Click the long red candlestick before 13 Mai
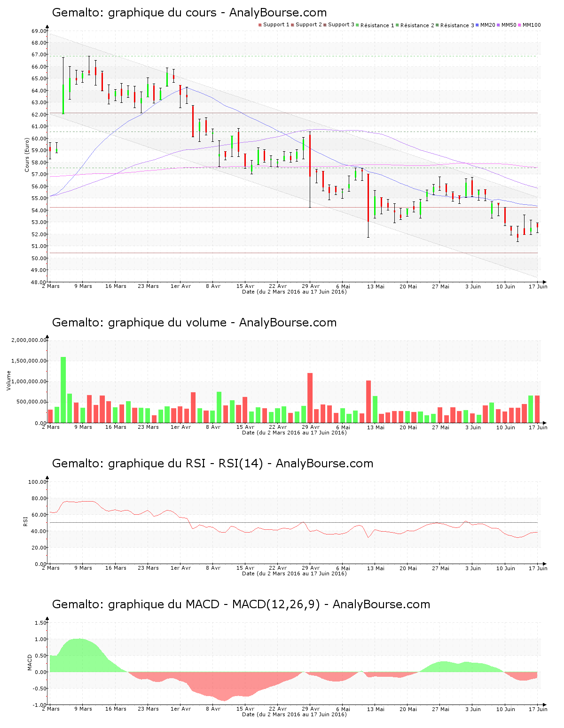The image size is (564, 728). tap(368, 198)
